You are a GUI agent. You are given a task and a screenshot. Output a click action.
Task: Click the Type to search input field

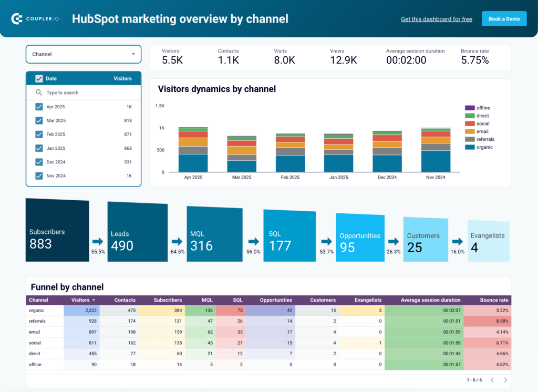(84, 92)
